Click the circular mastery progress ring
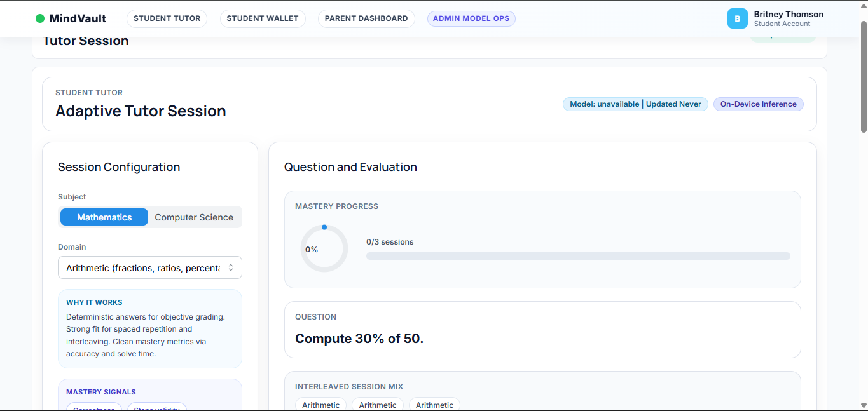868x411 pixels. [x=324, y=248]
